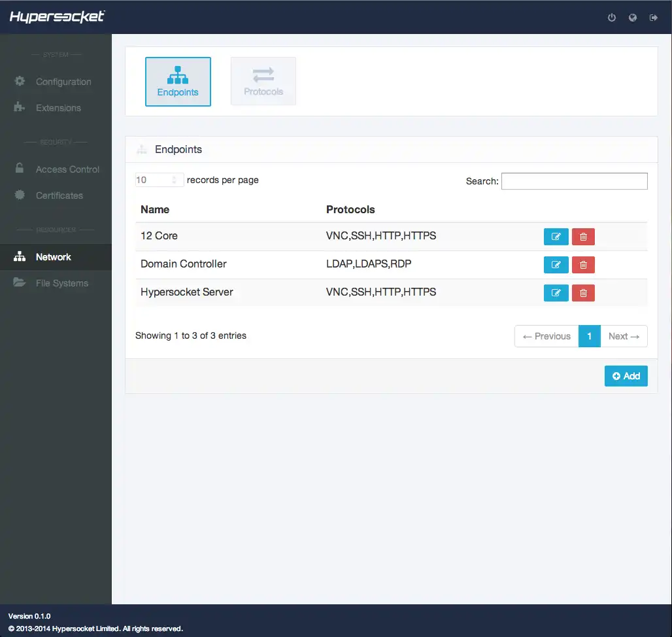Go to Next page

(624, 337)
